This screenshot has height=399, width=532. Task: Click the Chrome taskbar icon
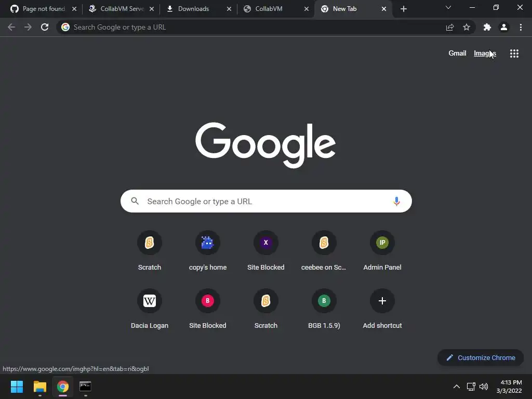pyautogui.click(x=63, y=387)
